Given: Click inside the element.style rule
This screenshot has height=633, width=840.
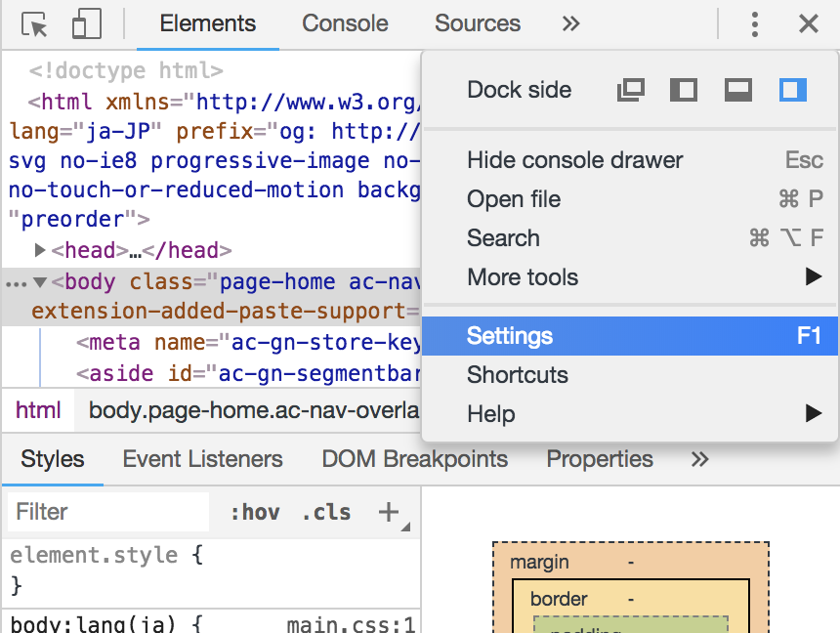Looking at the screenshot, I should [x=211, y=570].
